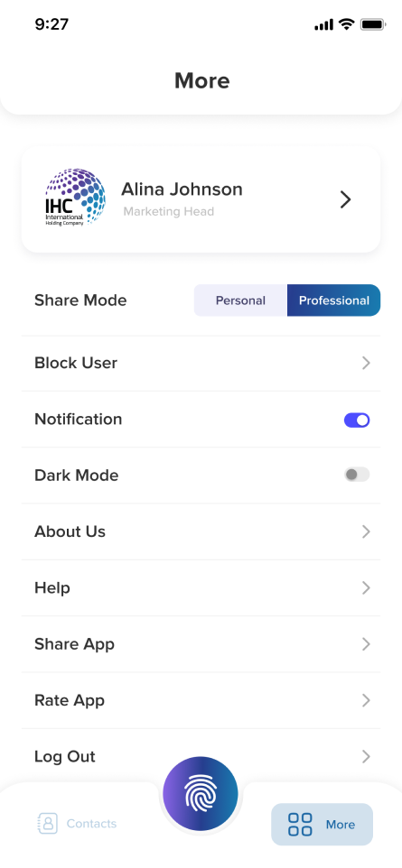Open About Us chevron arrow

click(x=366, y=531)
